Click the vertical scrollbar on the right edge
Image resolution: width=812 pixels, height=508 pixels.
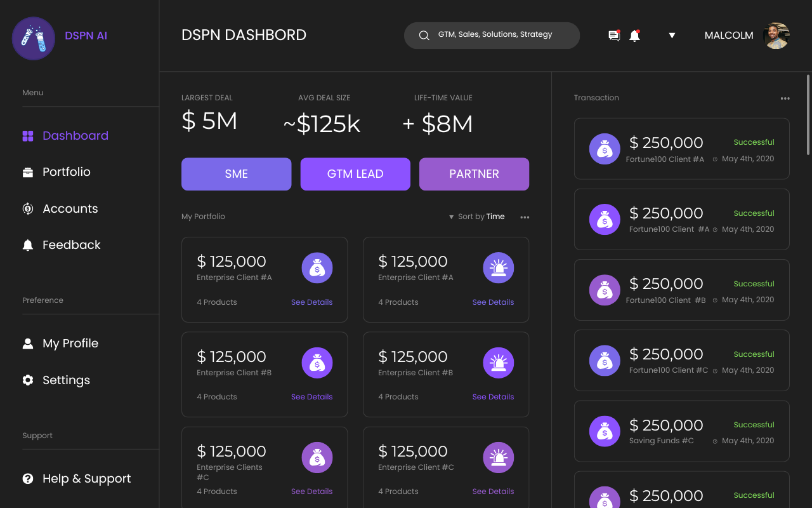point(808,114)
